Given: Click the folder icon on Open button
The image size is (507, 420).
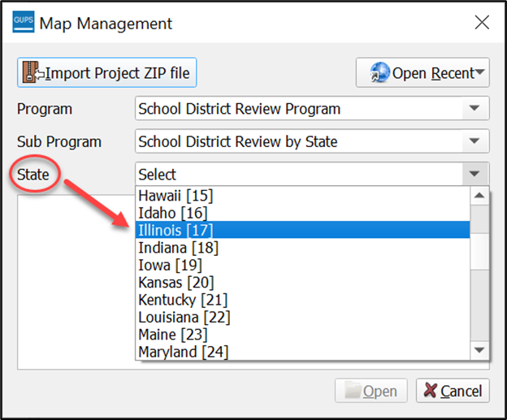Looking at the screenshot, I should click(x=353, y=390).
